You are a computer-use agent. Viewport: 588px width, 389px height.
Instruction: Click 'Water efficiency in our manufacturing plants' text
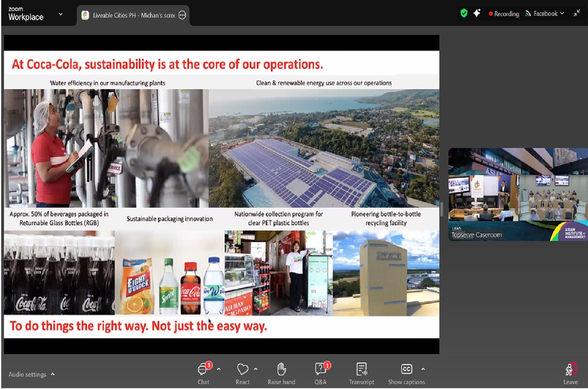(107, 83)
